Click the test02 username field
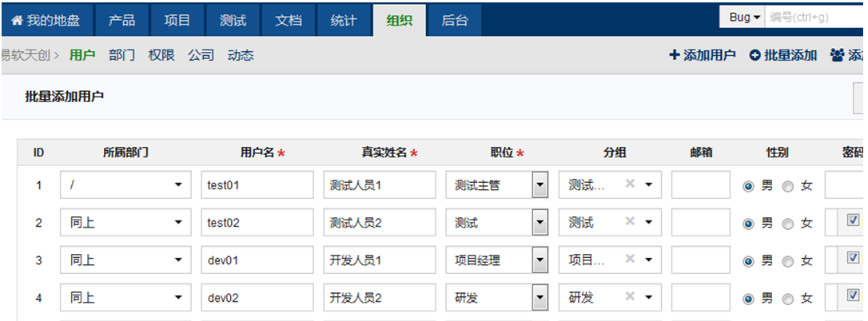Image resolution: width=868 pixels, height=321 pixels. click(257, 223)
